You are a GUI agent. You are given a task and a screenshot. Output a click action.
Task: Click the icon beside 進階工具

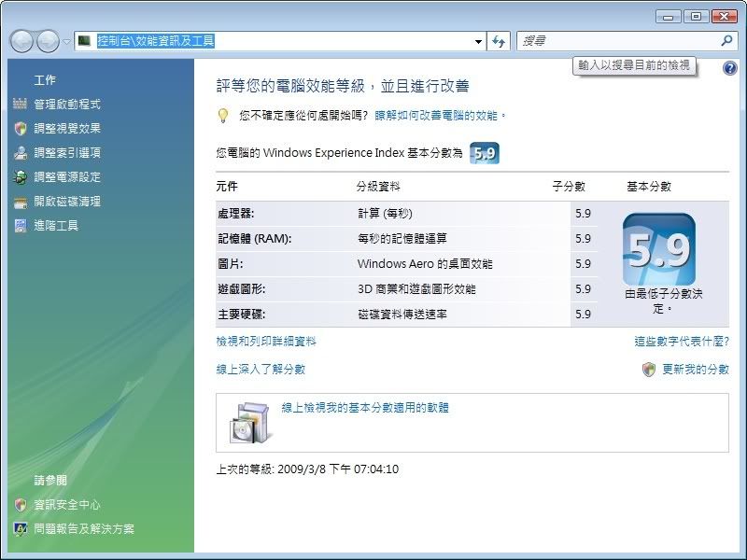point(20,225)
